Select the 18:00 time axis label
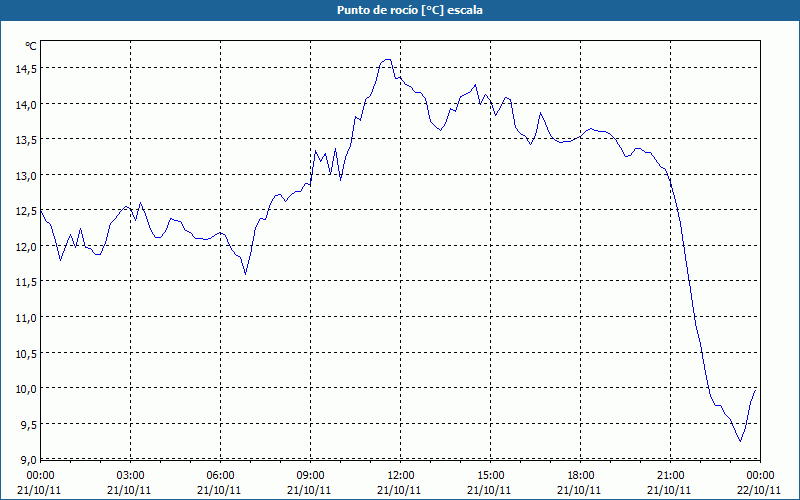The height and width of the screenshot is (500, 800). tap(581, 476)
